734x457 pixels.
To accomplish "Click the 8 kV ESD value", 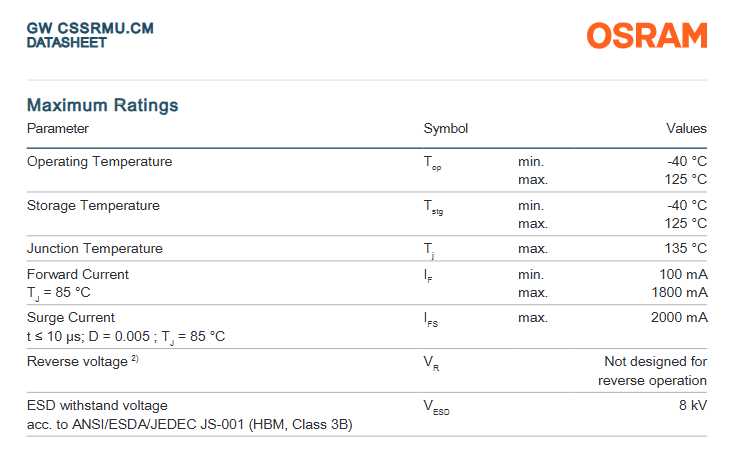I will coord(692,406).
